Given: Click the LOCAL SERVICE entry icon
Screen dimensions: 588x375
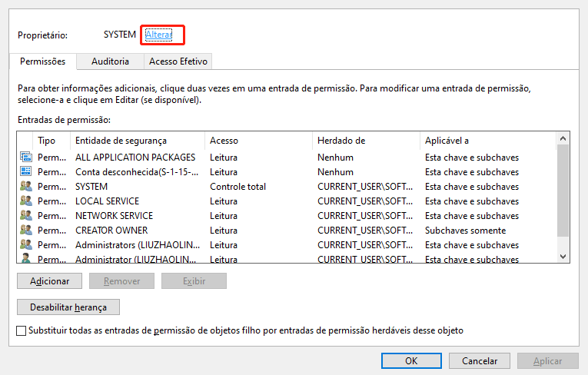Looking at the screenshot, I should click(26, 201).
